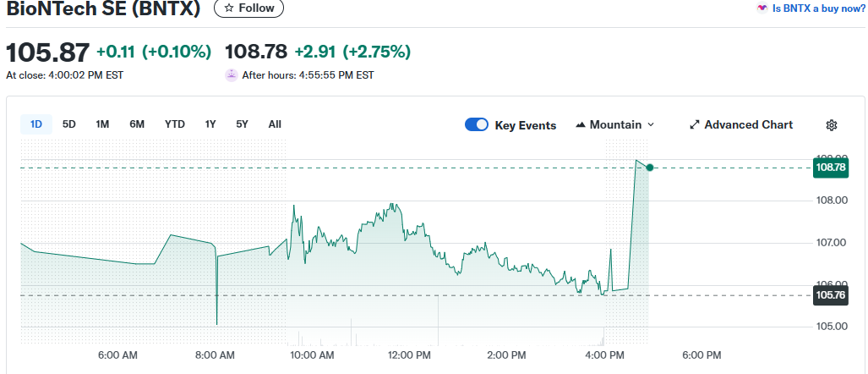Click the 105.76 previous close label
Viewport: 868px width, 374px height.
click(x=830, y=295)
